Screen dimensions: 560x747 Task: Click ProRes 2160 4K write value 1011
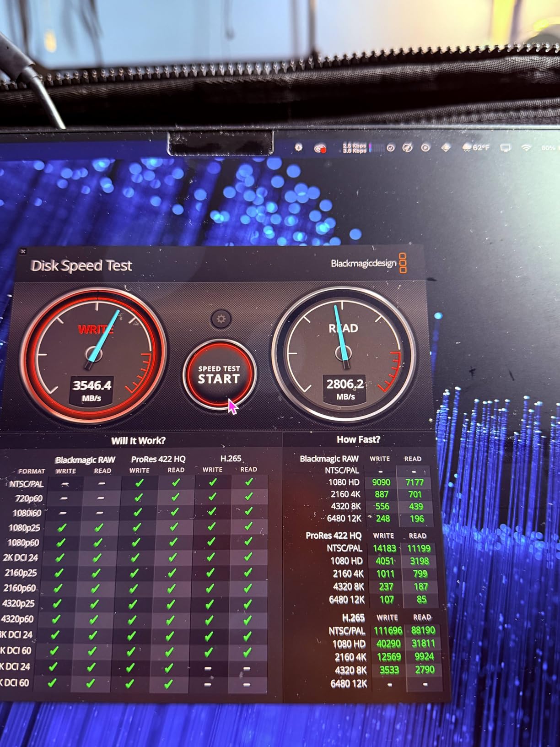pos(385,574)
